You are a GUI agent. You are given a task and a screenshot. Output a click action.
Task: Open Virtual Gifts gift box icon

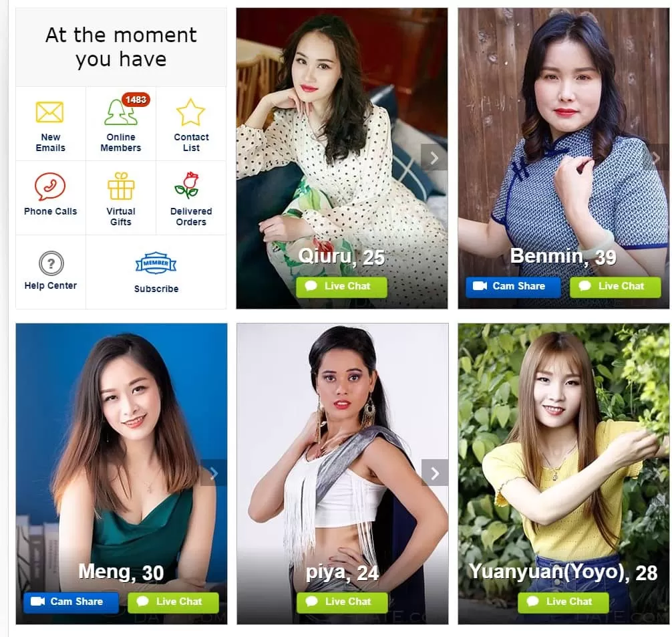pyautogui.click(x=121, y=186)
